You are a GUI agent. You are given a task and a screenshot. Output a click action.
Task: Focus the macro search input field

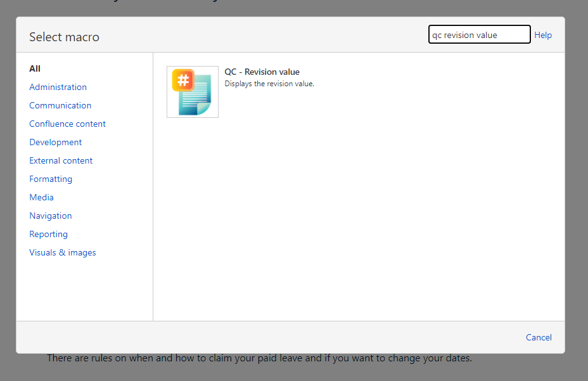[x=479, y=35]
